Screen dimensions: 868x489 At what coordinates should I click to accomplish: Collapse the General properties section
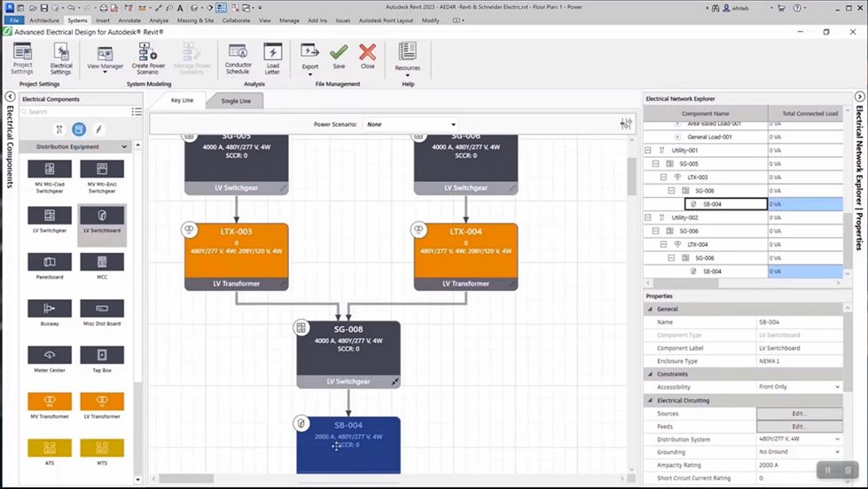point(651,309)
